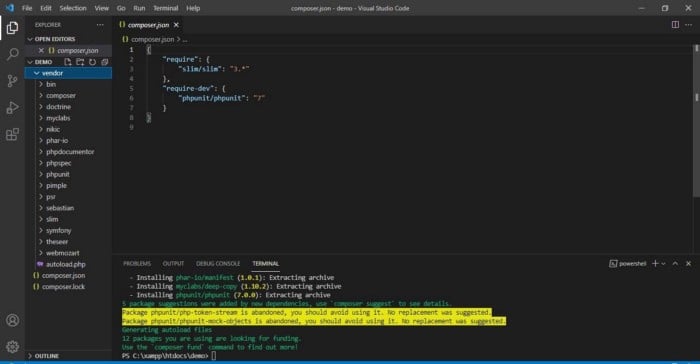Screen dimensions: 700x364
Task: Close the composer.json editor tab
Action: (x=176, y=25)
